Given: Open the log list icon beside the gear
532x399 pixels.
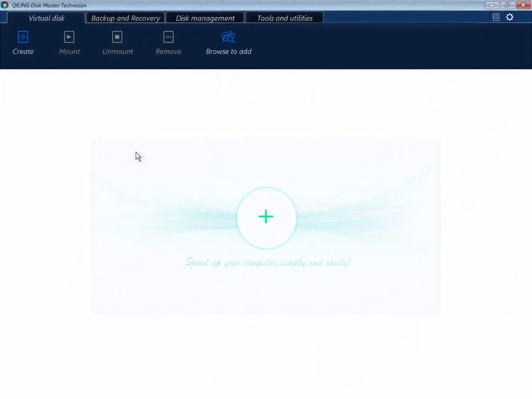Looking at the screenshot, I should point(496,17).
